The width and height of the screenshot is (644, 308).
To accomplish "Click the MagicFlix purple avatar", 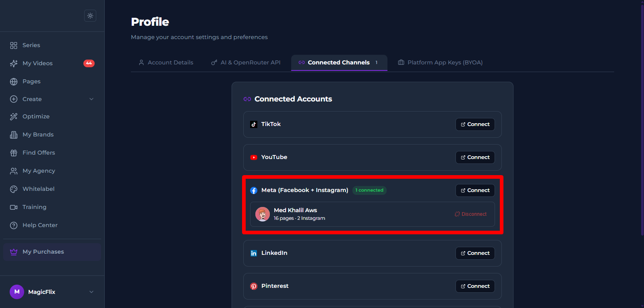I will pyautogui.click(x=17, y=292).
